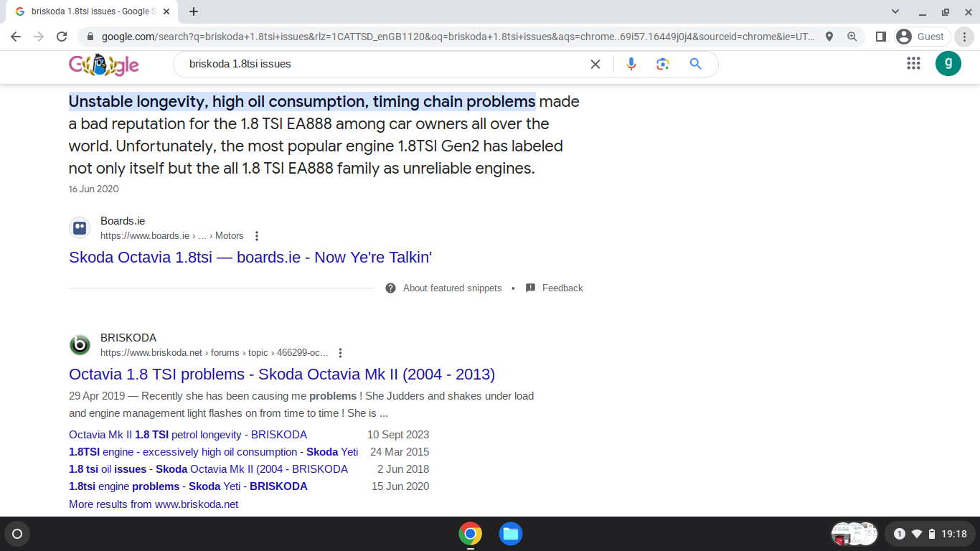Click the 16 Jun 2020 snippet date
The width and height of the screenshot is (980, 551).
coord(94,189)
